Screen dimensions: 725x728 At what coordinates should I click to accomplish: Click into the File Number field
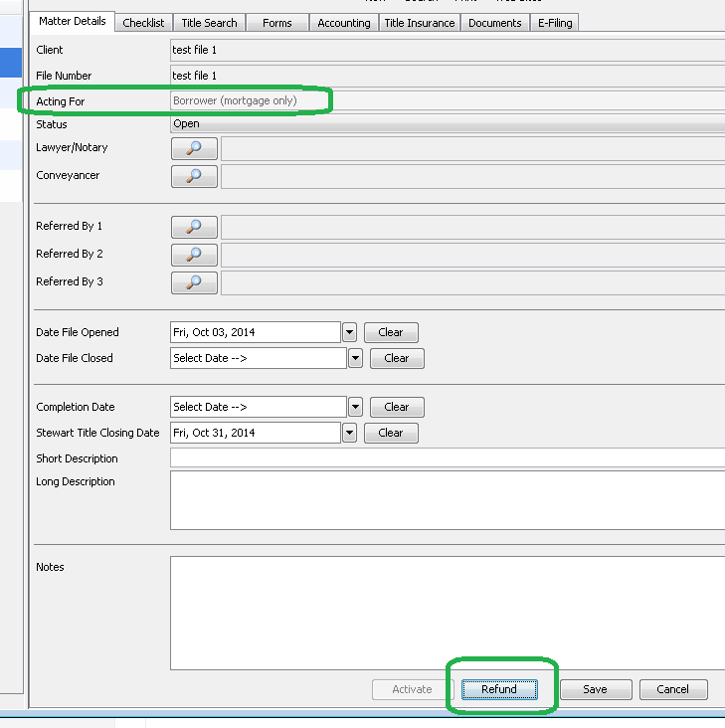448,76
